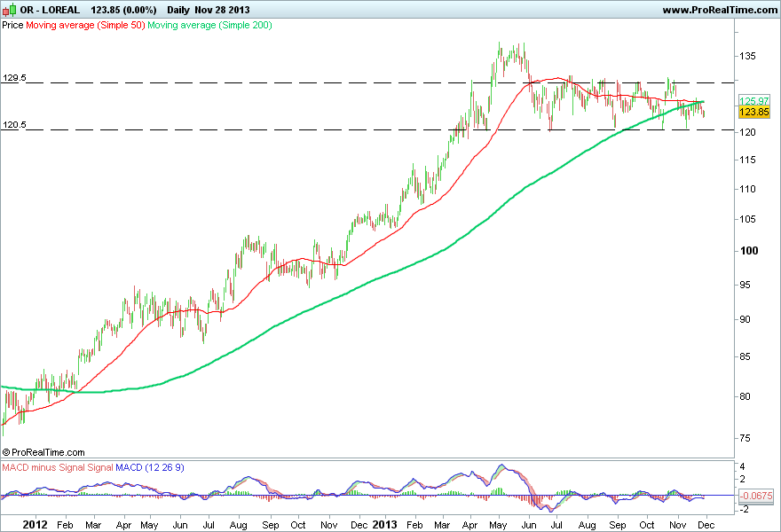
Task: Select the 120.5 support level label
Action: point(14,124)
